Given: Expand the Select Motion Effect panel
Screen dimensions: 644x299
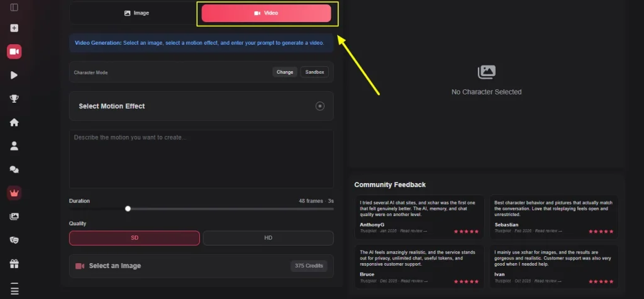Looking at the screenshot, I should coord(201,106).
